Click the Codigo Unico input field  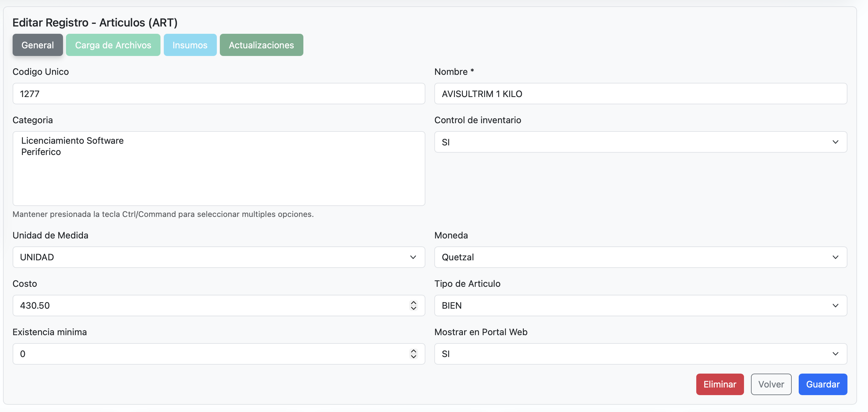pyautogui.click(x=218, y=94)
